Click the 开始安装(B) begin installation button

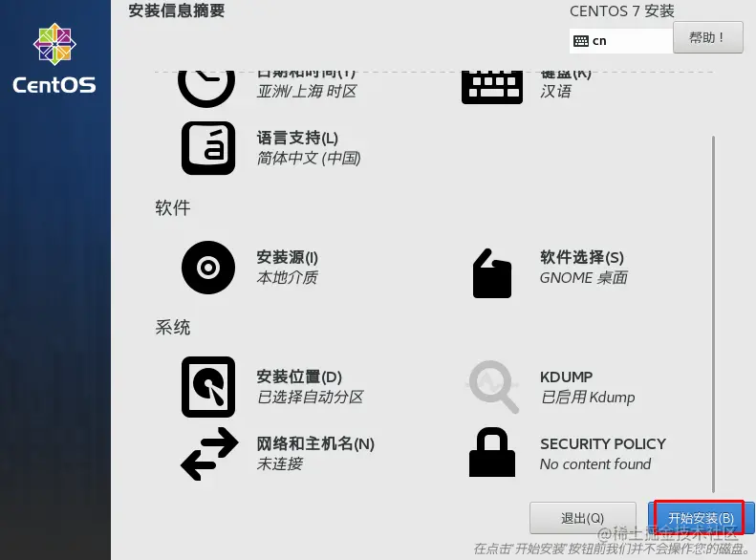point(701,518)
